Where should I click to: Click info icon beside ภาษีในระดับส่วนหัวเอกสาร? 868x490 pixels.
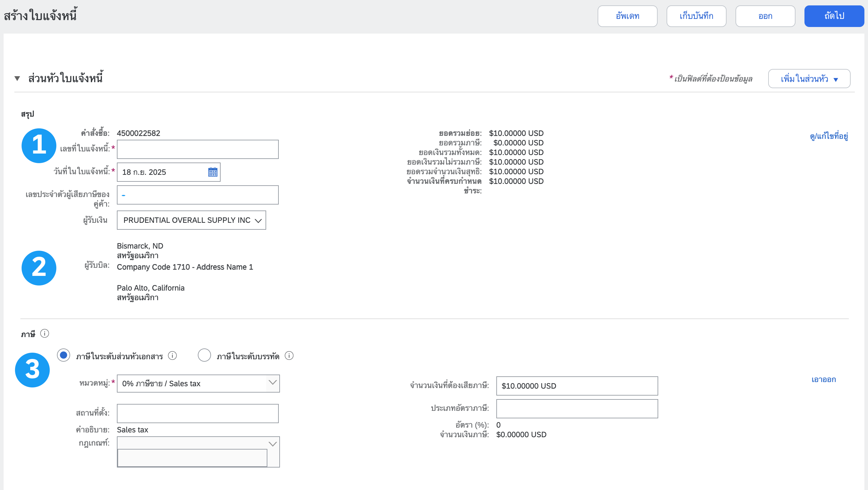pyautogui.click(x=172, y=356)
